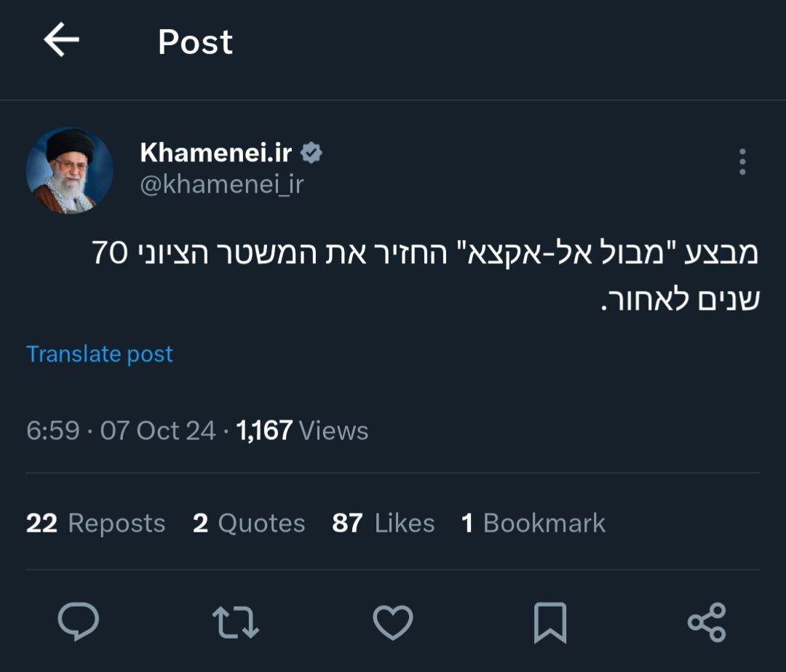Like the post using the heart icon
The width and height of the screenshot is (786, 672).
coord(393,622)
